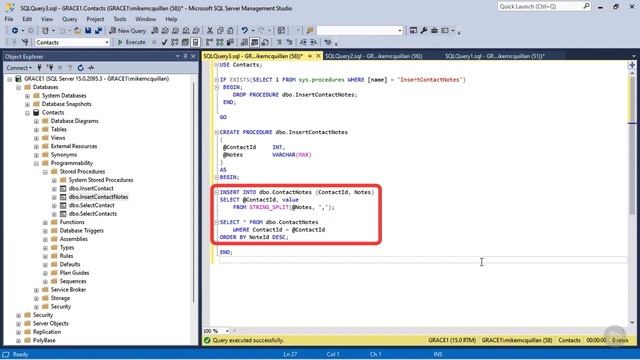640x360 pixels.
Task: Click the Properties wrench toolbar icon
Action: 424,31
